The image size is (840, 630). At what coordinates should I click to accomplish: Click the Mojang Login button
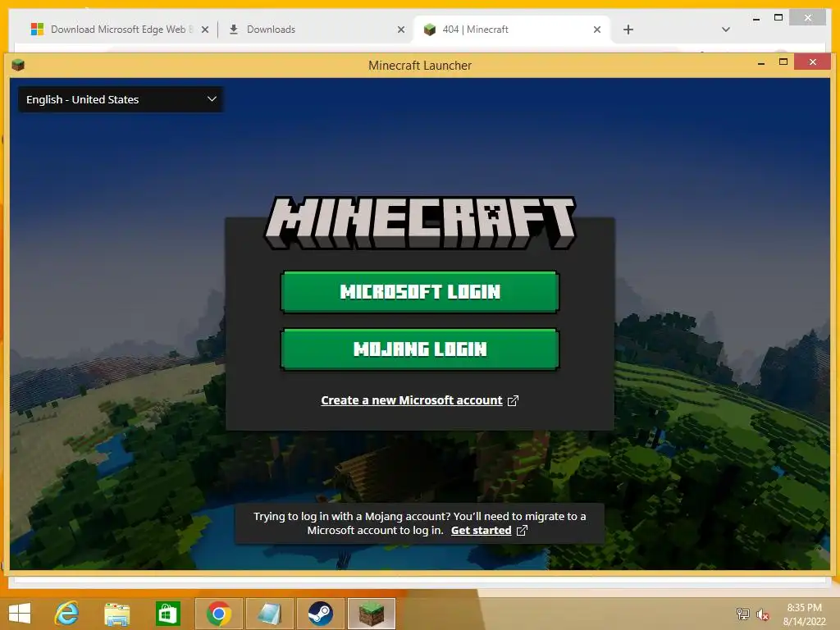click(x=419, y=349)
